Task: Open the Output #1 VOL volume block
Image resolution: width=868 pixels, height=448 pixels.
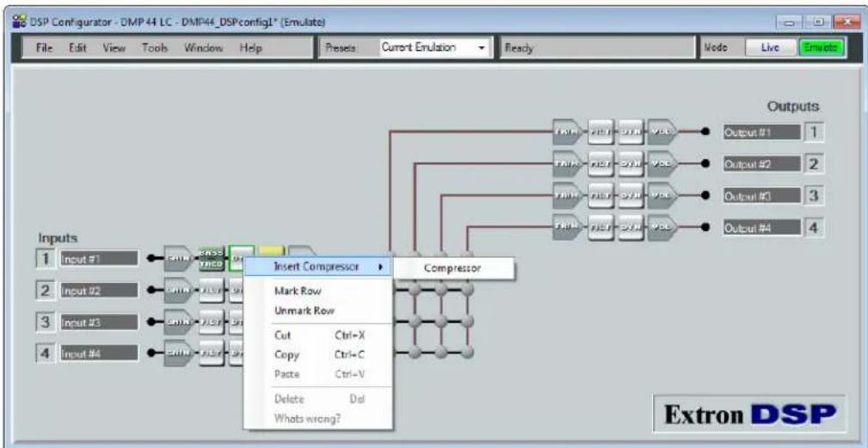Action: pos(662,132)
